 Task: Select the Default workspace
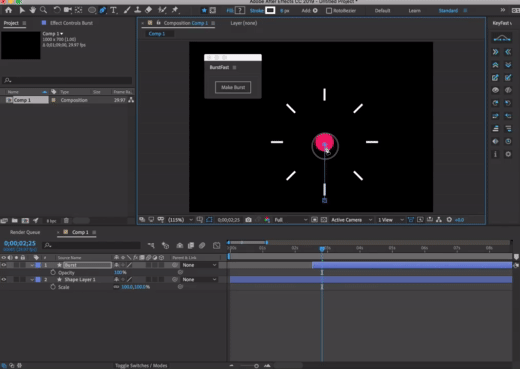(382, 11)
